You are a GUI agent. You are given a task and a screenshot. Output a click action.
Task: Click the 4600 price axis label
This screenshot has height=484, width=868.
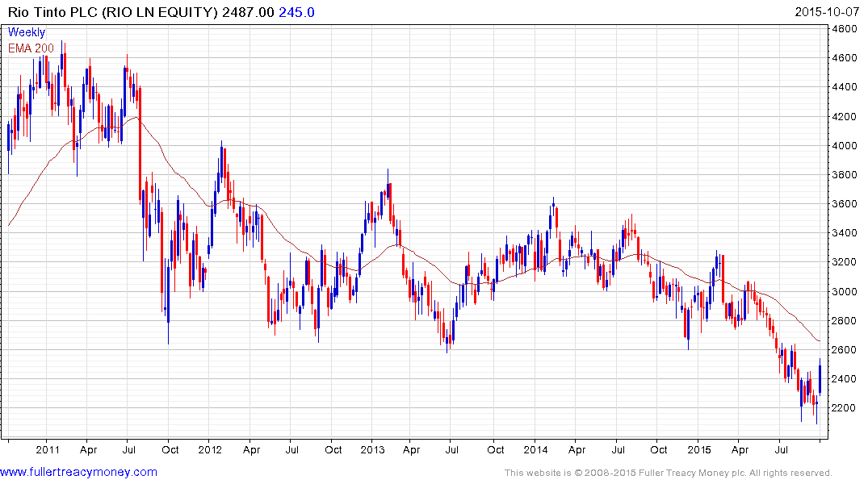tap(845, 58)
